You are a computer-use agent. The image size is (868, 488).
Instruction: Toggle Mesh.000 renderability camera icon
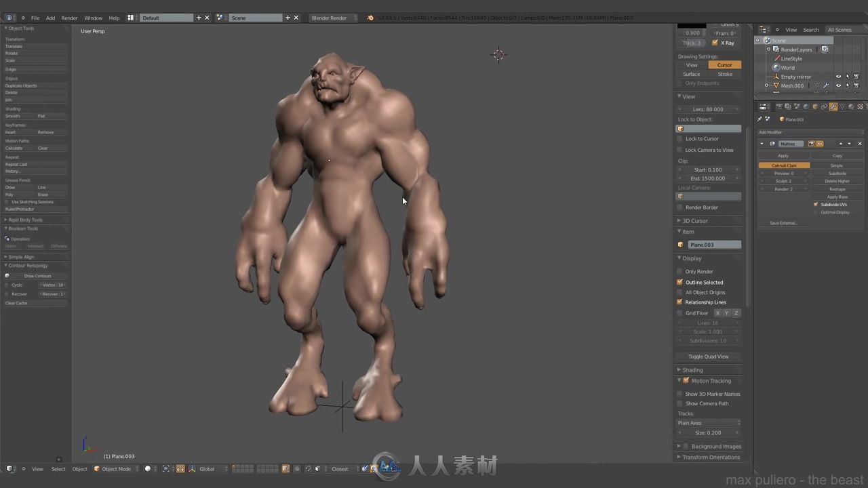pyautogui.click(x=856, y=85)
